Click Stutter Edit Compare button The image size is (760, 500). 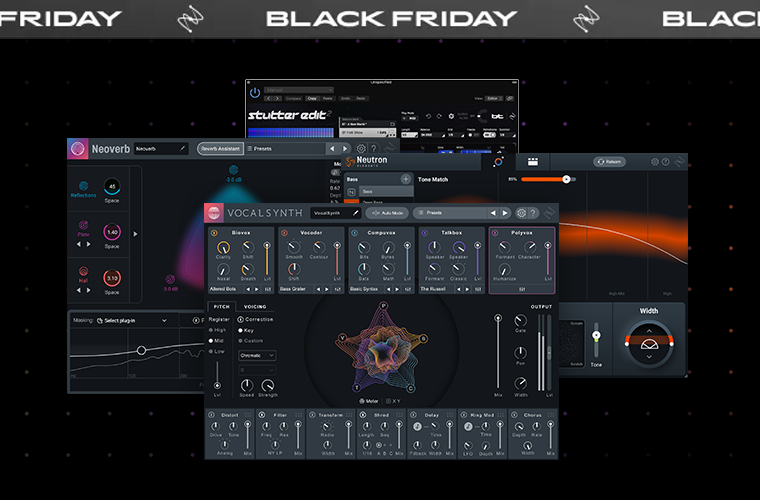click(293, 98)
